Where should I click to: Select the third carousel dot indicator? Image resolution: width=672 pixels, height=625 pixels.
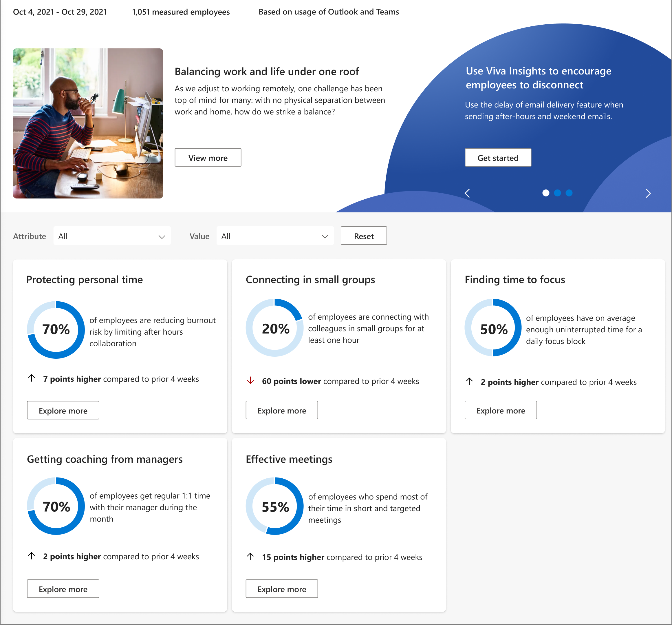point(569,193)
